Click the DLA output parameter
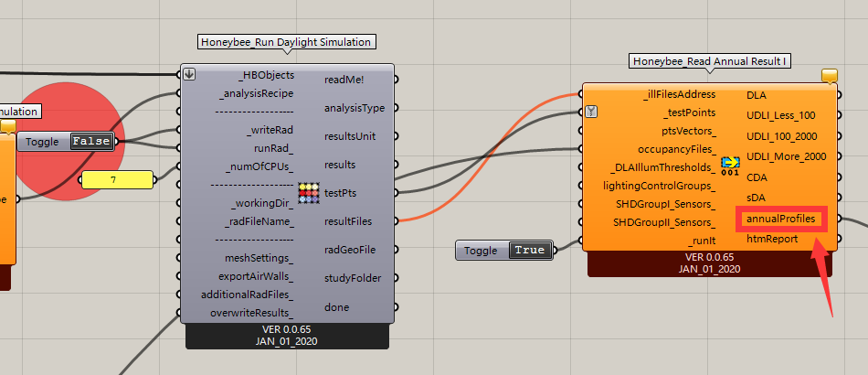The width and height of the screenshot is (868, 375). point(757,95)
